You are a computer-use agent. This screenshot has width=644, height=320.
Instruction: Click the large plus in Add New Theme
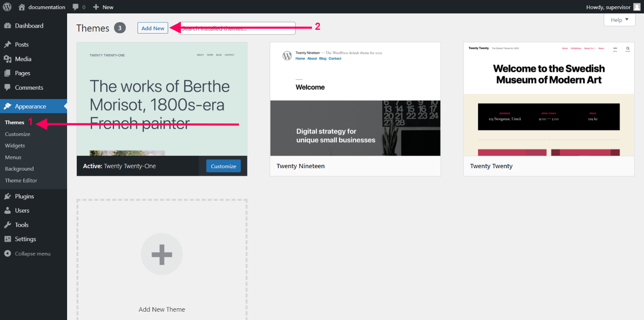(x=162, y=254)
